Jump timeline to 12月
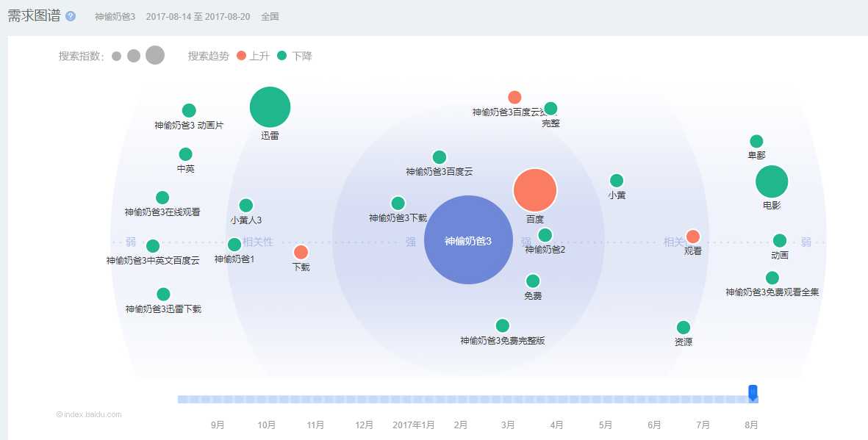 pos(364,425)
